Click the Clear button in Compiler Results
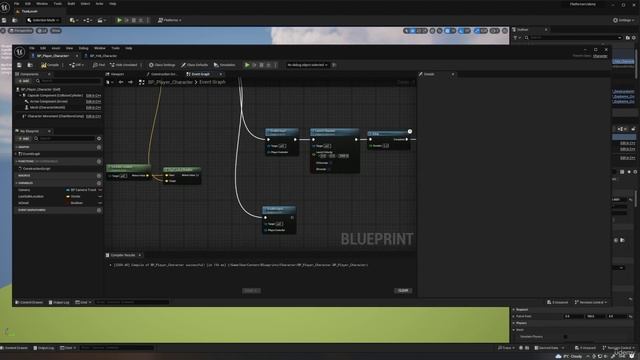The height and width of the screenshot is (360, 640). point(403,291)
